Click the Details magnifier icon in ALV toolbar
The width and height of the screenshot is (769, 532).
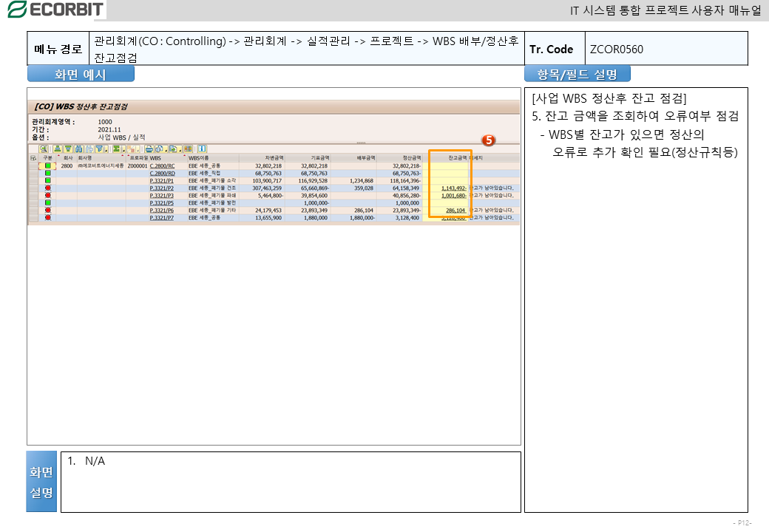pyautogui.click(x=44, y=149)
